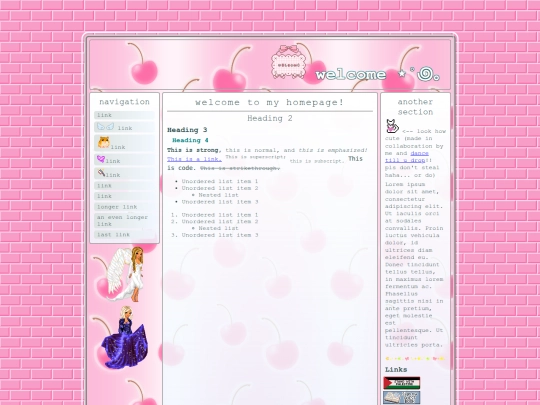Screen dimensions: 540x405
Task: Click the 'welcome to my homepage!' heading
Action: coord(270,102)
